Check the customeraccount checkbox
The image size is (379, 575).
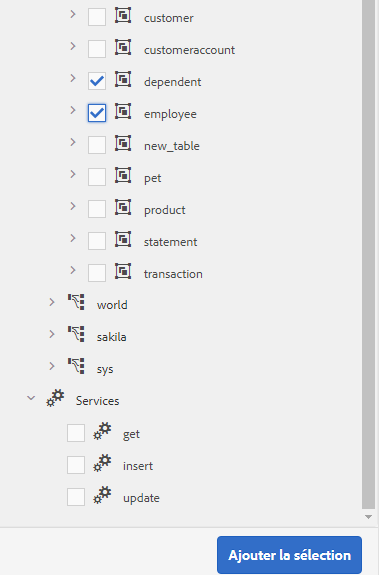[97, 49]
